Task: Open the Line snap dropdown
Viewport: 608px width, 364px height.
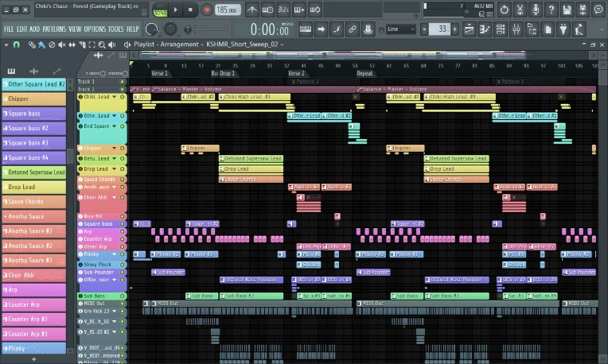Action: point(401,29)
